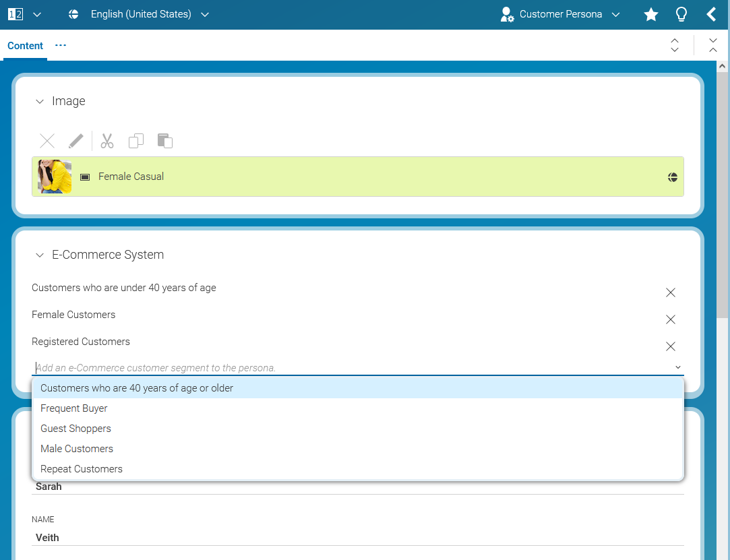Image resolution: width=730 pixels, height=560 pixels.
Task: Remove the image with the X toolbar icon
Action: [x=47, y=141]
